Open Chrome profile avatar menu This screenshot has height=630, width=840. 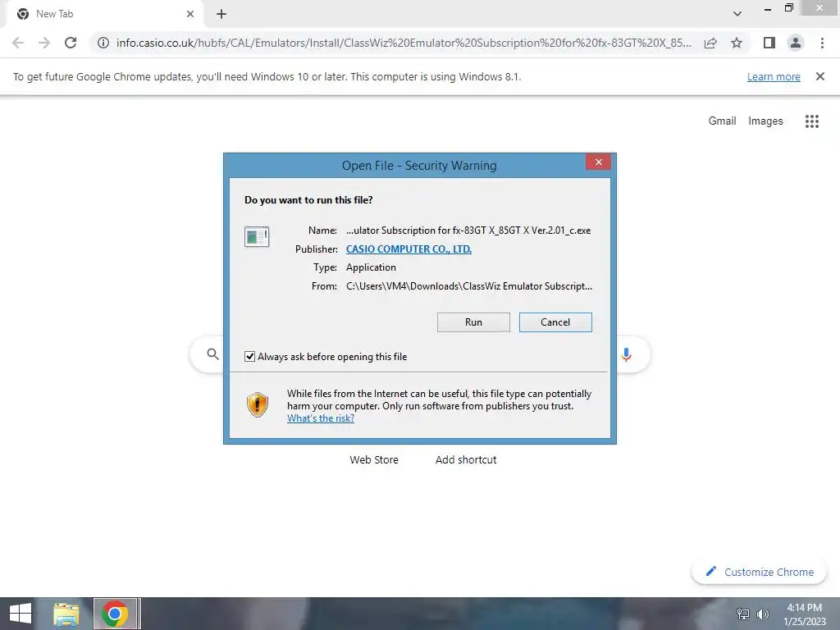pos(796,43)
